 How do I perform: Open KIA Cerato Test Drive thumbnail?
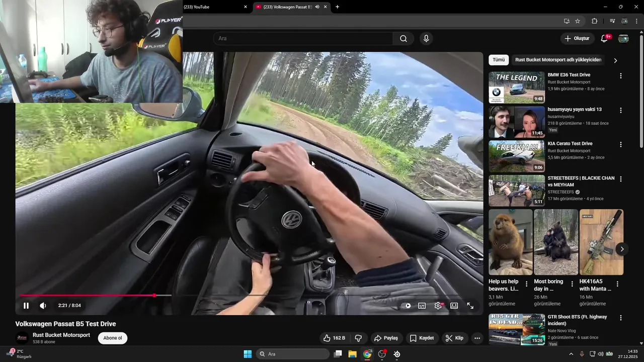(517, 156)
